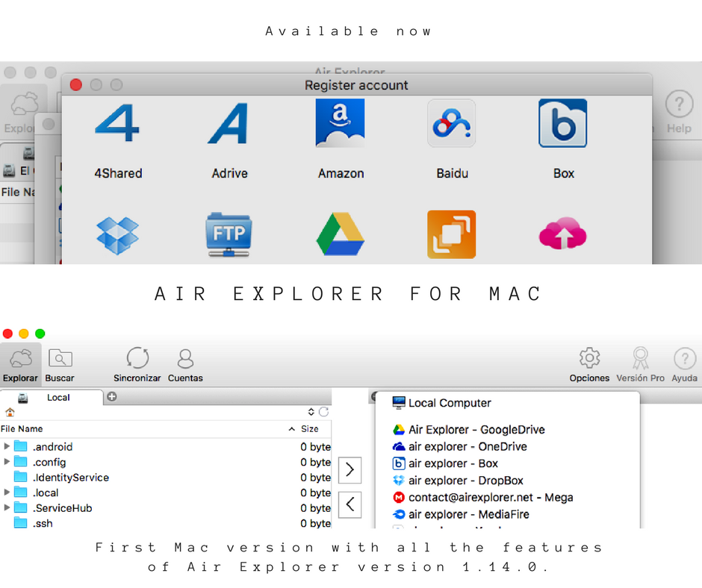Select the 4Shared cloud service icon
Screen dimensions: 702x588
[117, 125]
